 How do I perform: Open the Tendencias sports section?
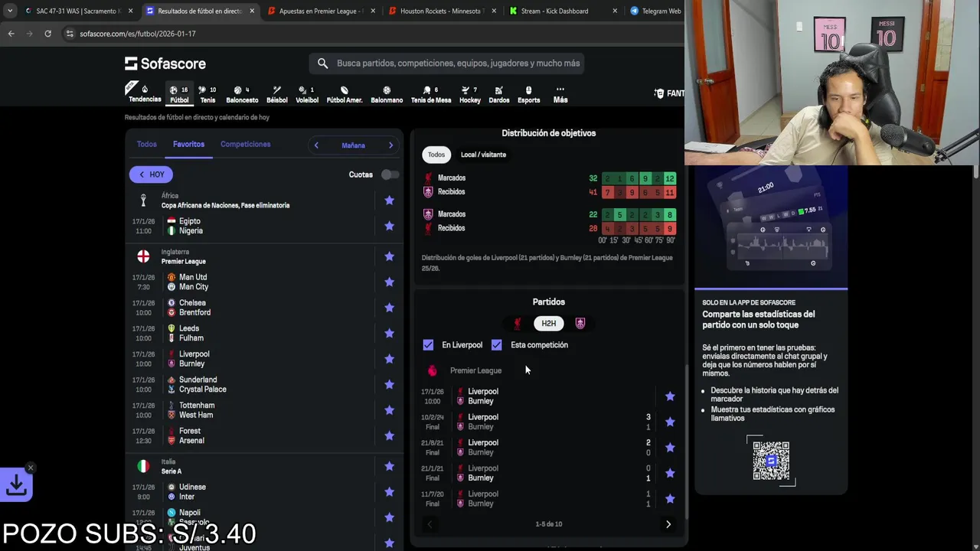[144, 93]
